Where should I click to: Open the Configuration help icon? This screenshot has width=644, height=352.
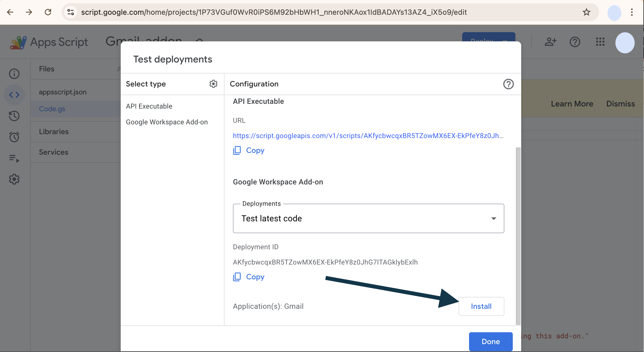[x=508, y=84]
